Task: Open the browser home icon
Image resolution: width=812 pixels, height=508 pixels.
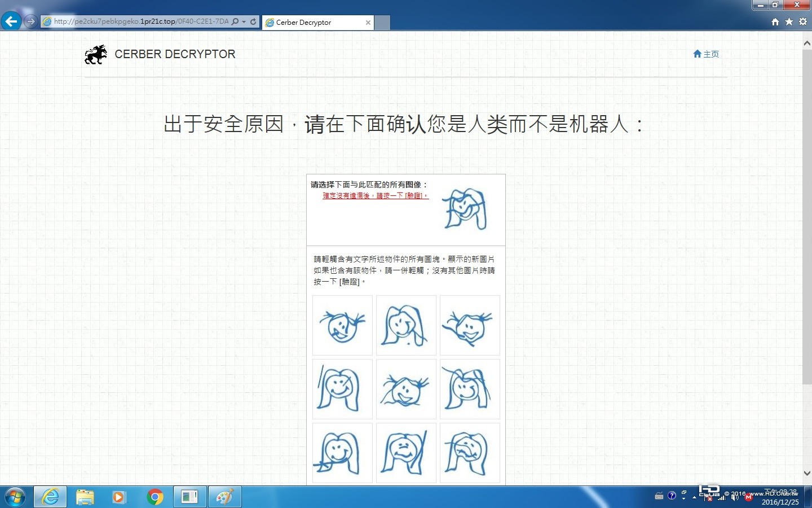Action: pos(775,22)
